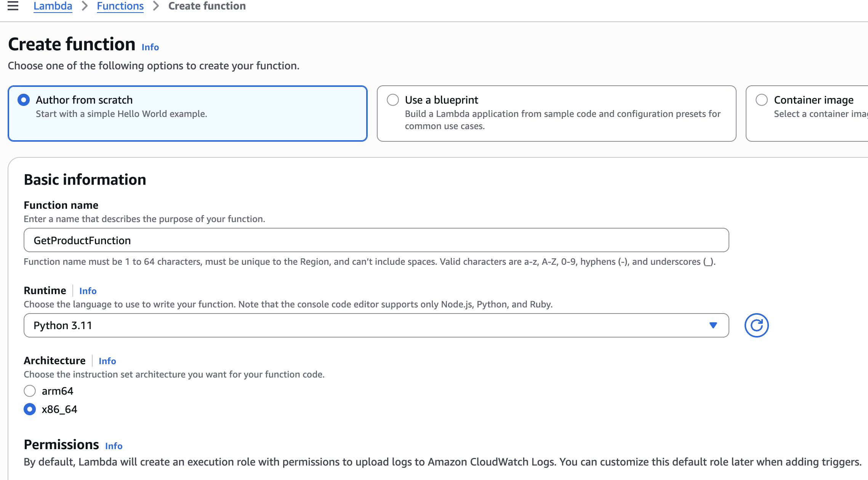
Task: Open the hamburger navigation menu
Action: coord(13,6)
